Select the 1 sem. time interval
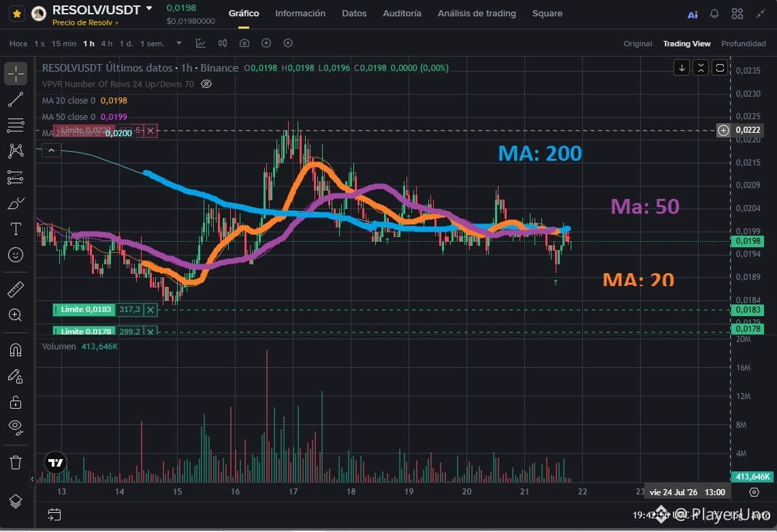The height and width of the screenshot is (532, 777). pos(152,44)
